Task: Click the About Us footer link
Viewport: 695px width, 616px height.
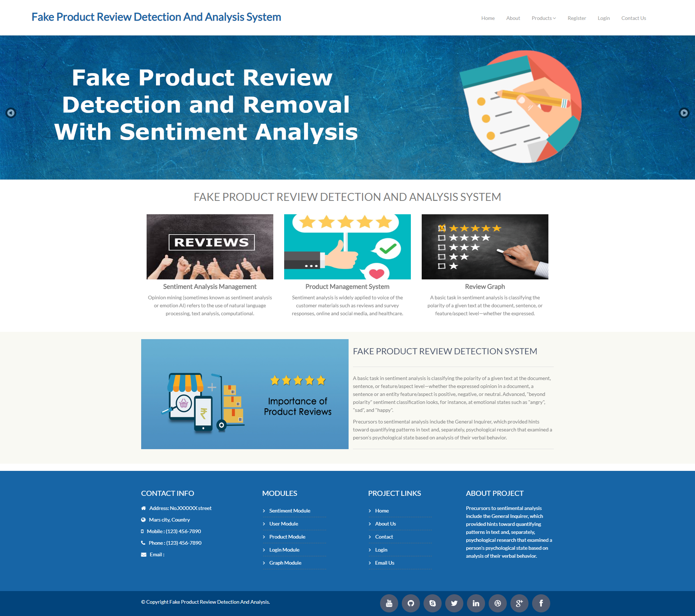Action: (385, 523)
